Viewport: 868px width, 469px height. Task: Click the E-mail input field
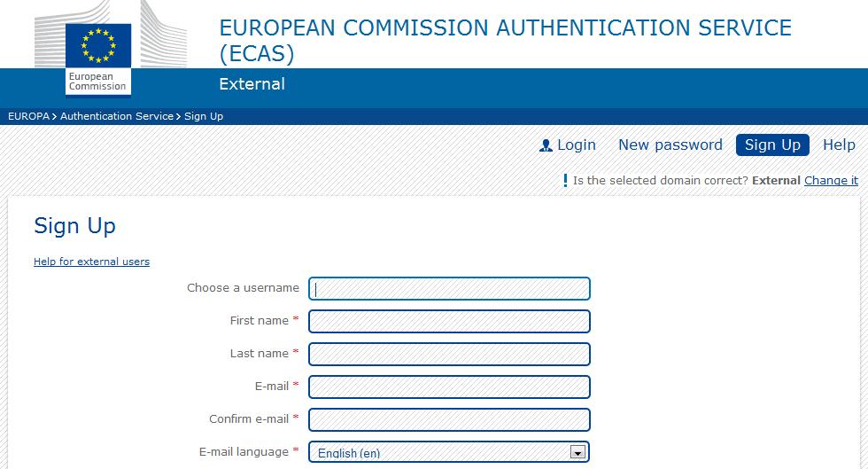click(449, 387)
